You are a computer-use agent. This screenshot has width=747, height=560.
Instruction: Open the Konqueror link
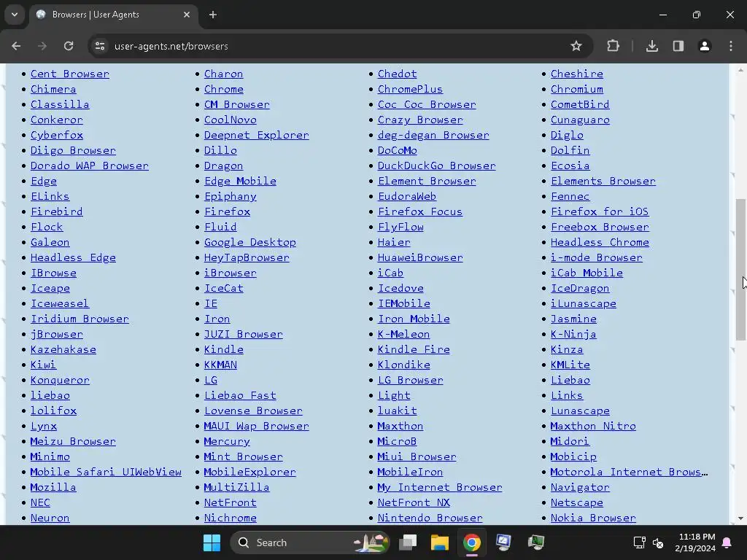pos(60,380)
